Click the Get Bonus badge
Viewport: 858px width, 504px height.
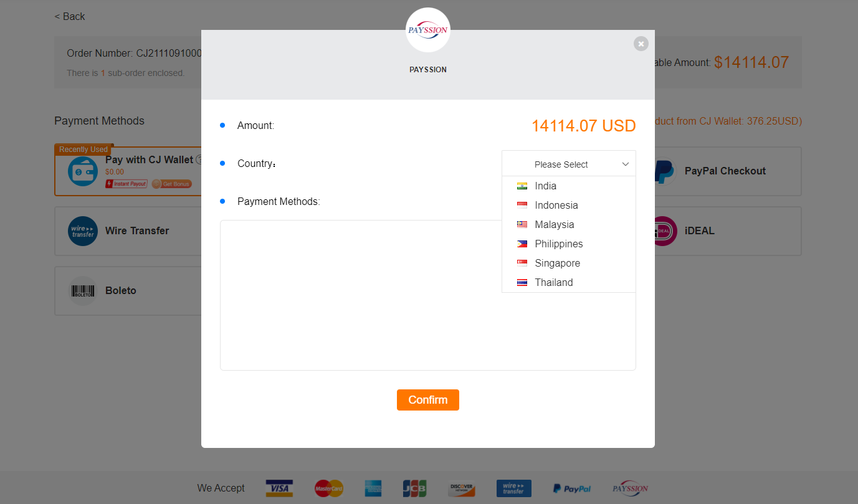coord(172,184)
